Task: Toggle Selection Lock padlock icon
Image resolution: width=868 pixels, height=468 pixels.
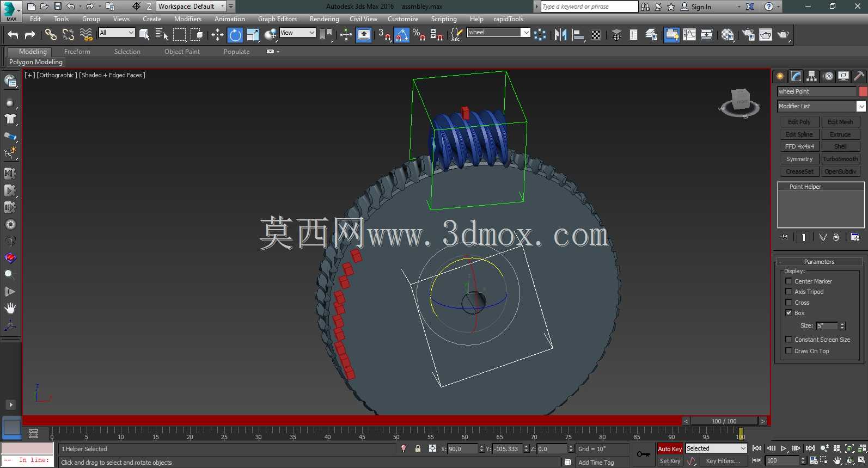Action: (418, 449)
